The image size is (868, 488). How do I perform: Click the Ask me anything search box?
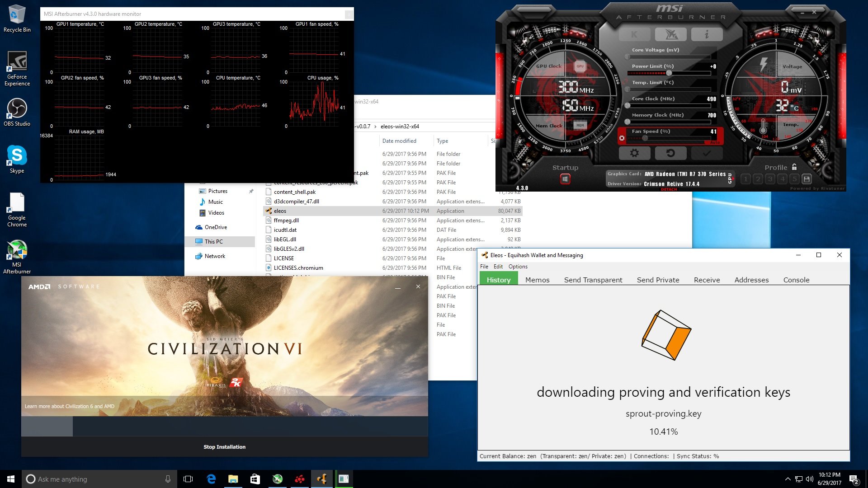coord(99,479)
